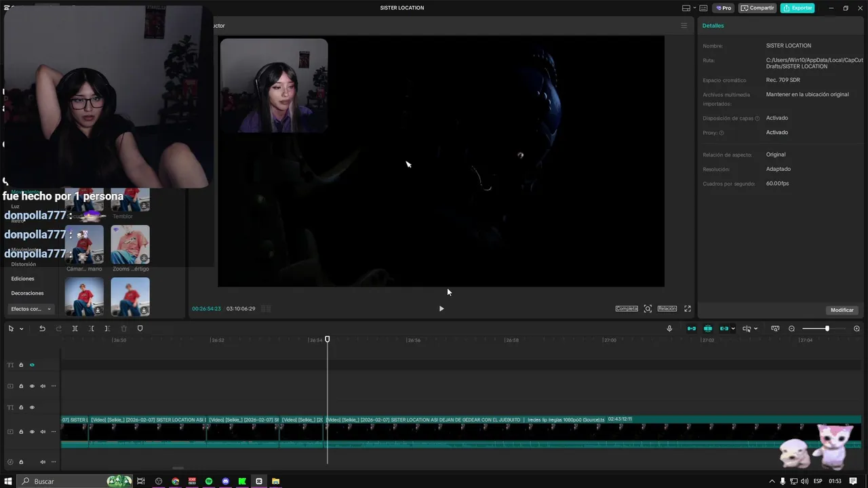
Task: Mute the upper video overlay track
Action: coord(43,386)
